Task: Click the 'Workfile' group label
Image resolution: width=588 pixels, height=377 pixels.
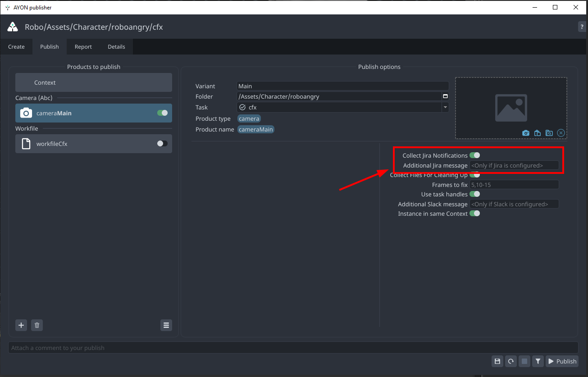Action: tap(27, 128)
